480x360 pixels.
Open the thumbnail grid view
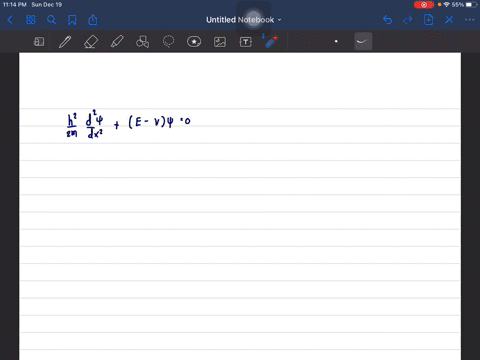(x=31, y=20)
